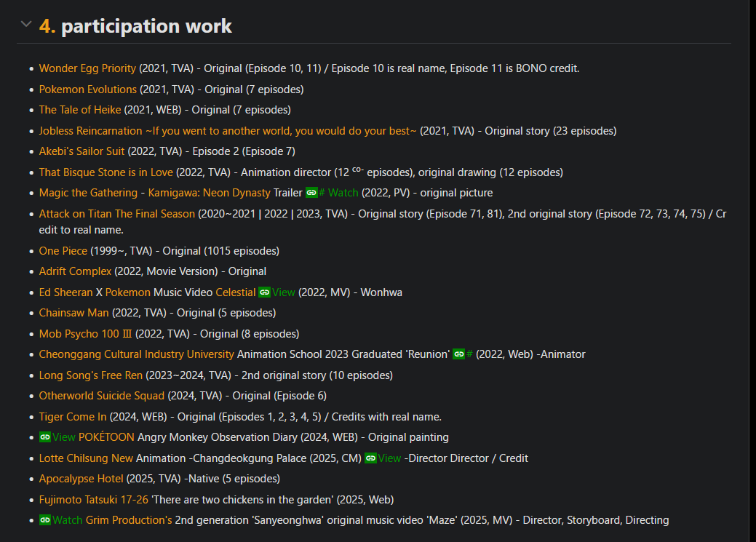Open the Adrift Complex link
This screenshot has height=542, width=756.
(x=75, y=271)
